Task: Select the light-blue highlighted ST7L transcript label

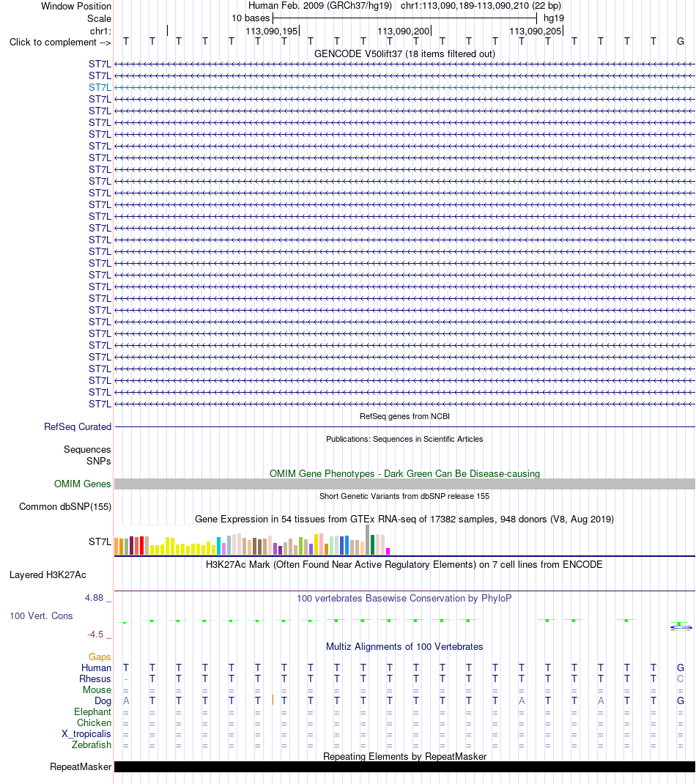Action: [x=100, y=87]
